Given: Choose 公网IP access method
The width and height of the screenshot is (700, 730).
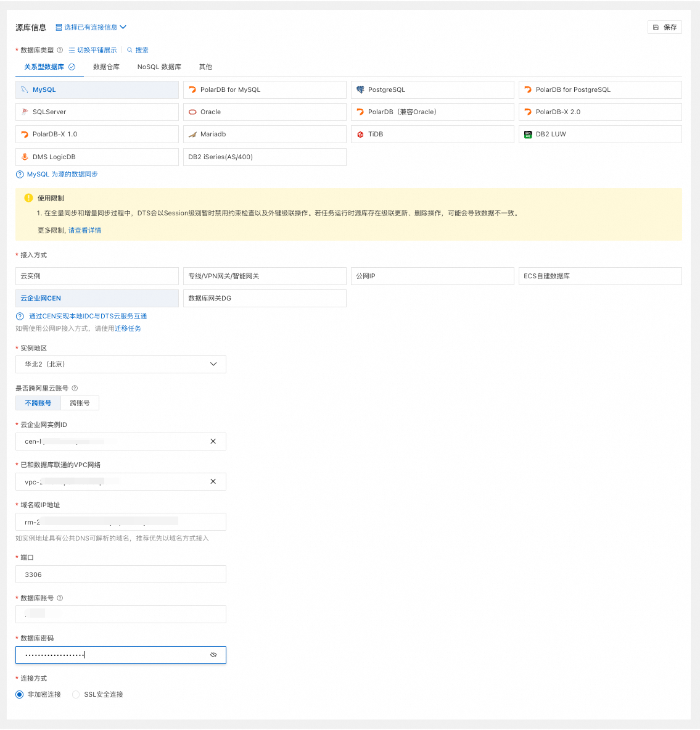Looking at the screenshot, I should 432,276.
